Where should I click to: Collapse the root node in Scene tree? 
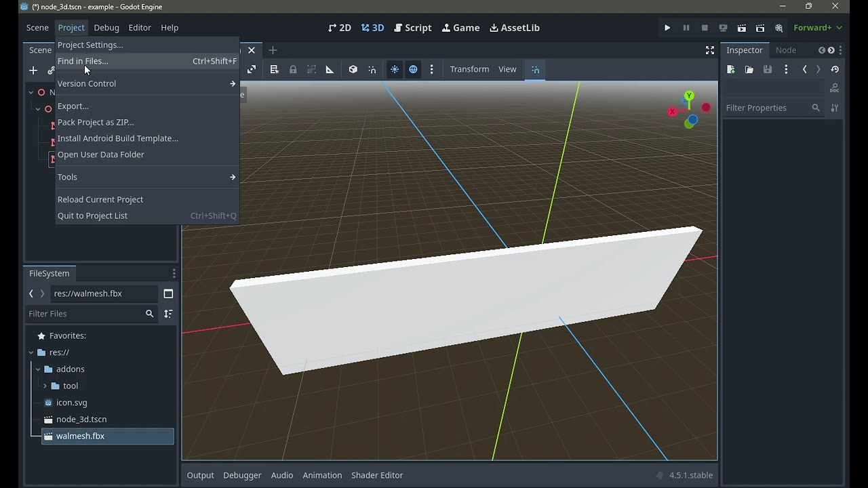tap(31, 92)
